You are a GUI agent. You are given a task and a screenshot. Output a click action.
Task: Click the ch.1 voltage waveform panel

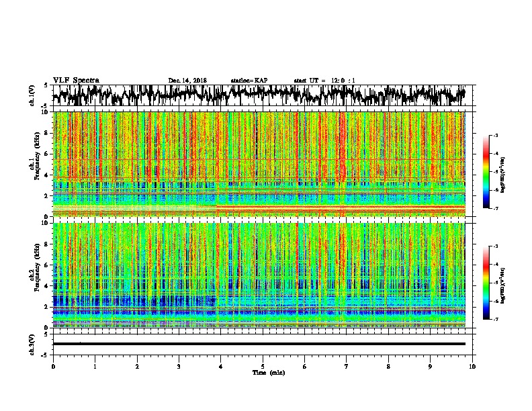[263, 95]
